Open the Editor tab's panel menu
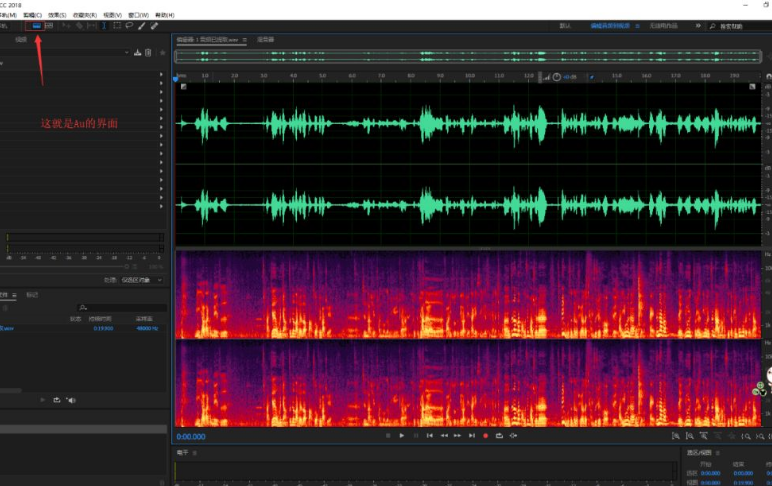Screen dimensions: 772x486 point(244,40)
